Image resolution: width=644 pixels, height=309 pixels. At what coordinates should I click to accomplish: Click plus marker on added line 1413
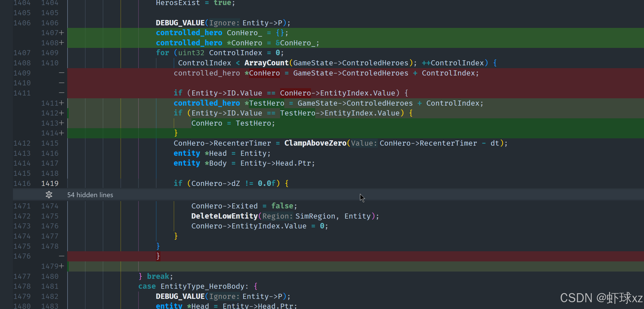point(61,123)
